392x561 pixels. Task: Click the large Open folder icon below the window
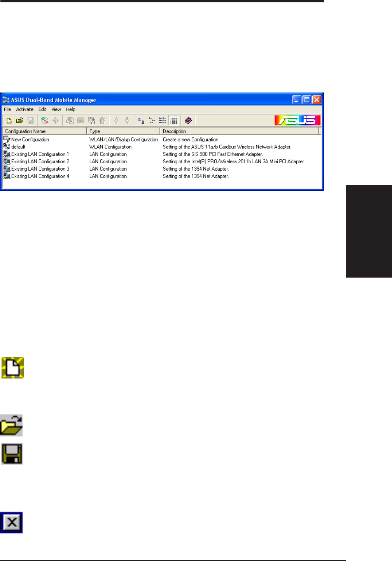[11, 425]
